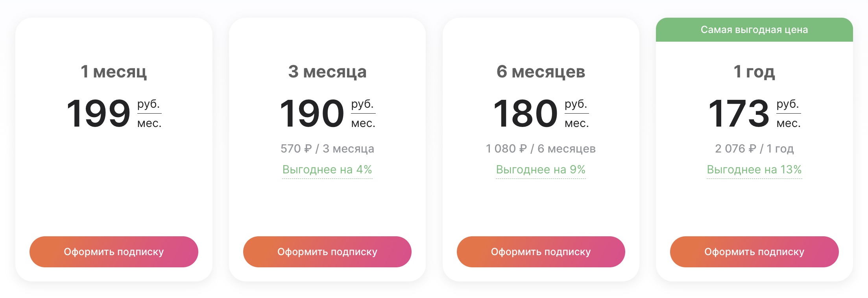
Task: Select the 1 год pricing card
Action: [754, 204]
